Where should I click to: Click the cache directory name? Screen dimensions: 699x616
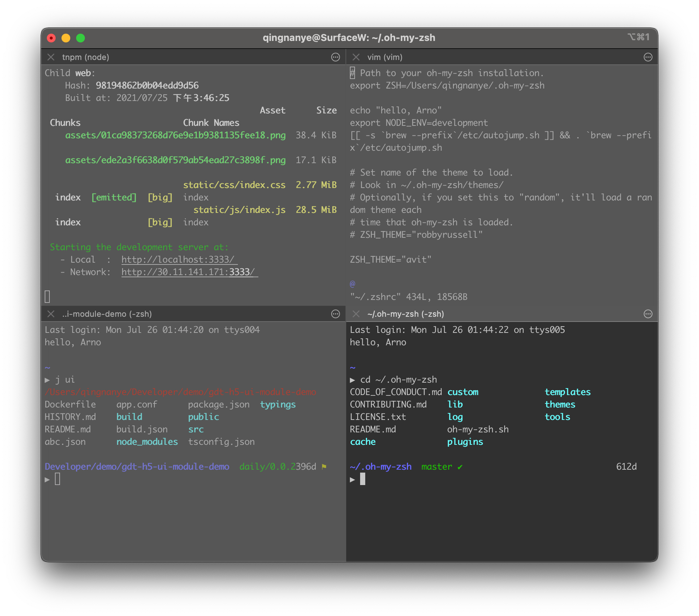pyautogui.click(x=363, y=442)
